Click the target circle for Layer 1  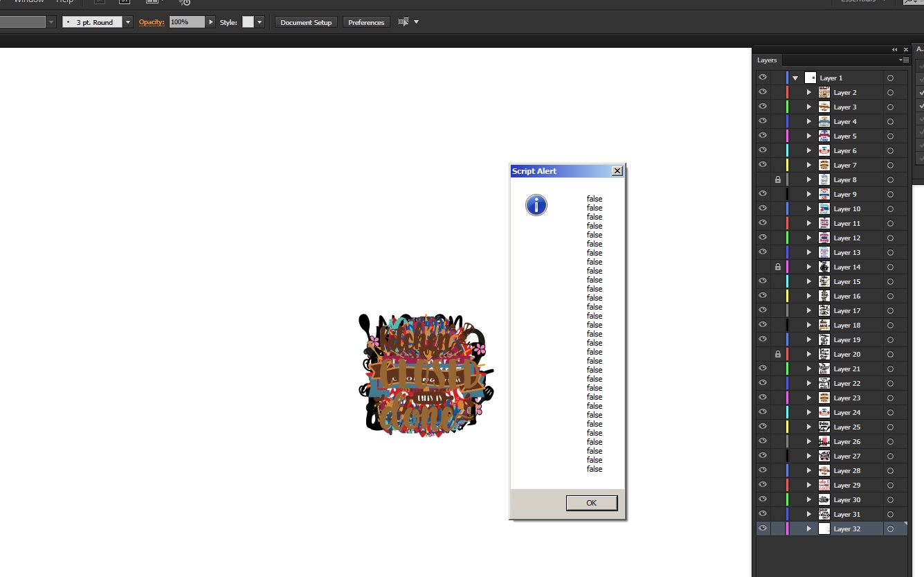tap(890, 78)
